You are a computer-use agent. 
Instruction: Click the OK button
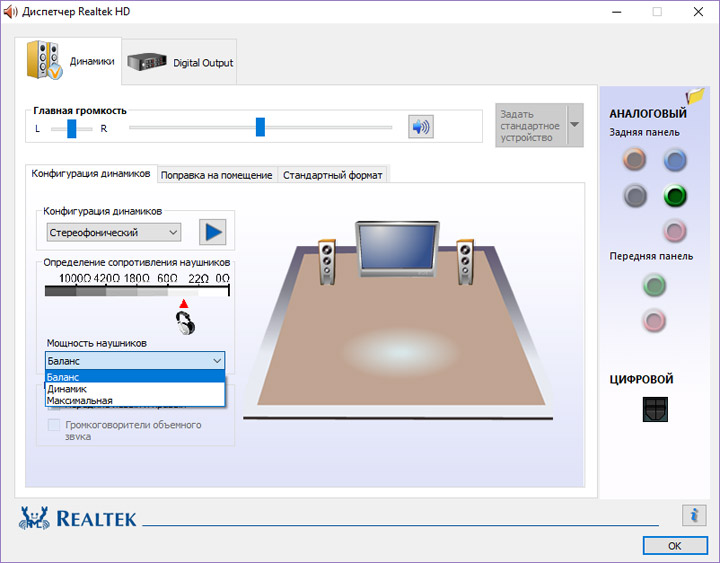coord(675,546)
